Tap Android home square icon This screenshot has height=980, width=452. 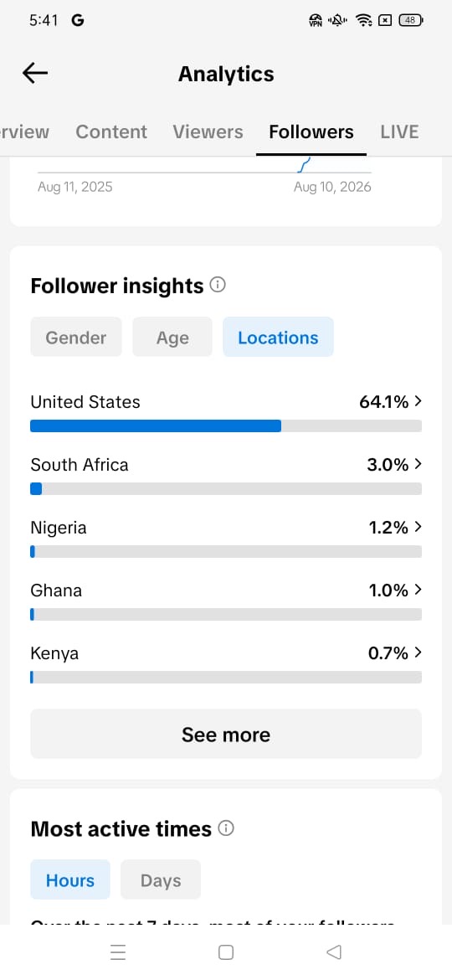pyautogui.click(x=226, y=952)
